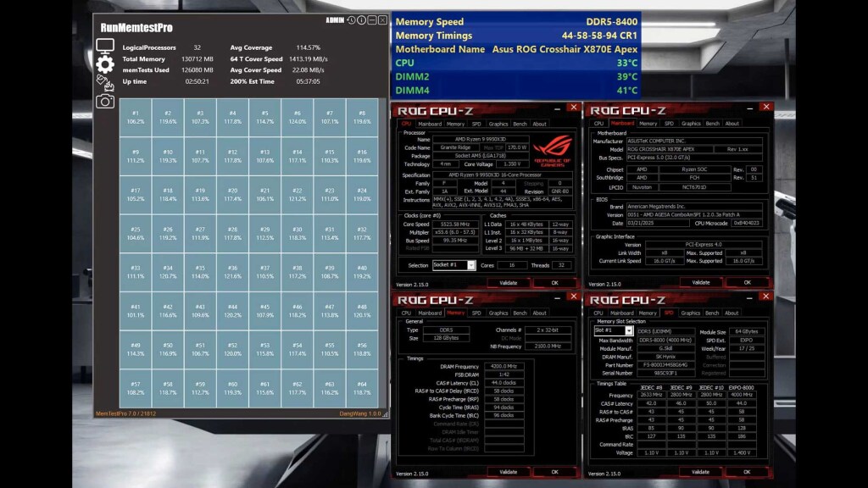Select memtest cell #41 showing 101.1%

coord(136,311)
